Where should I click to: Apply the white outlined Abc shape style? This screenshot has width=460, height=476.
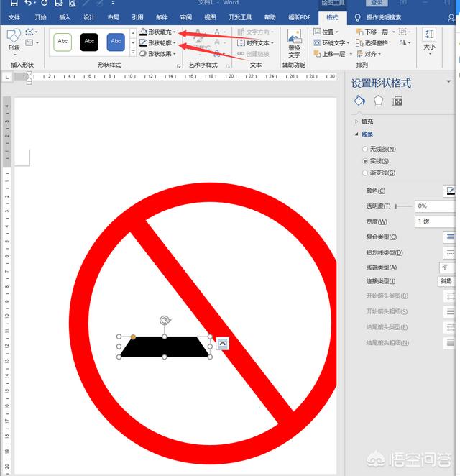pyautogui.click(x=63, y=42)
